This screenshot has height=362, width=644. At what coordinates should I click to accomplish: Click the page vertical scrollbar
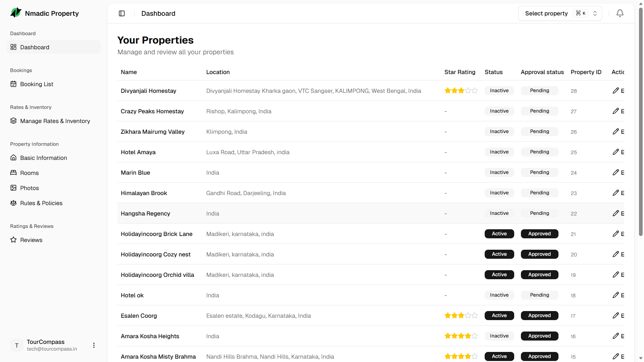[641, 121]
